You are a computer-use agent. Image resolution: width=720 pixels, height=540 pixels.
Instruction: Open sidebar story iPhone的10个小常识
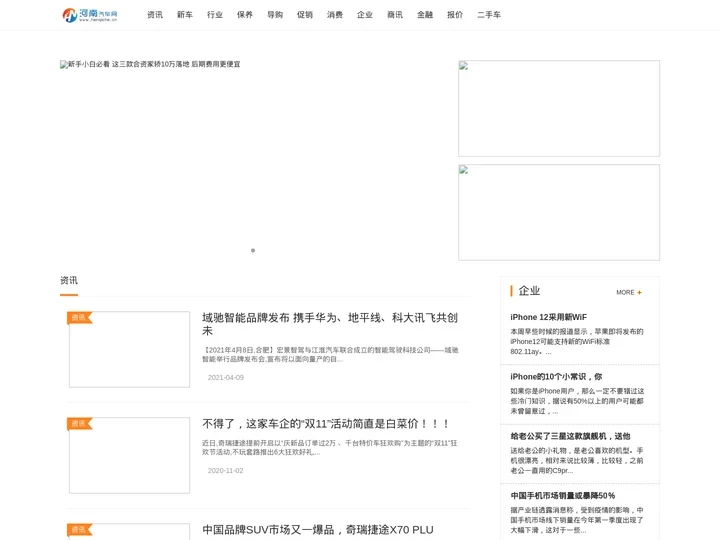[556, 377]
